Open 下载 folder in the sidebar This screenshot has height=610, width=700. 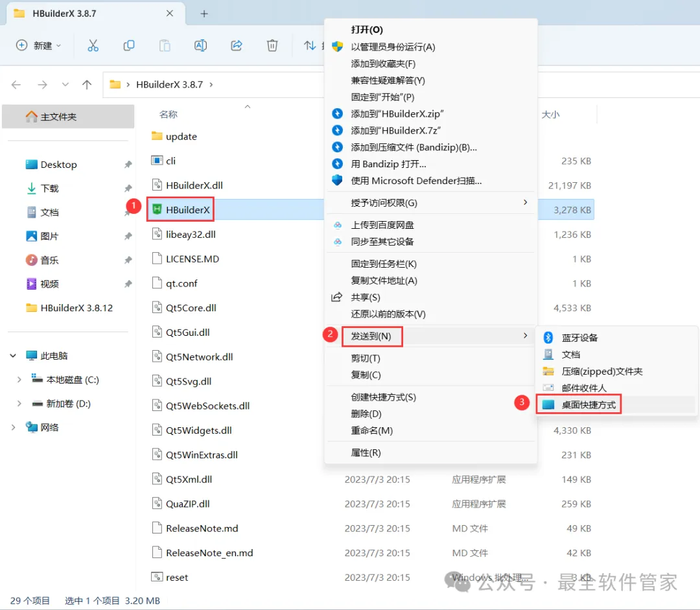[x=49, y=189]
